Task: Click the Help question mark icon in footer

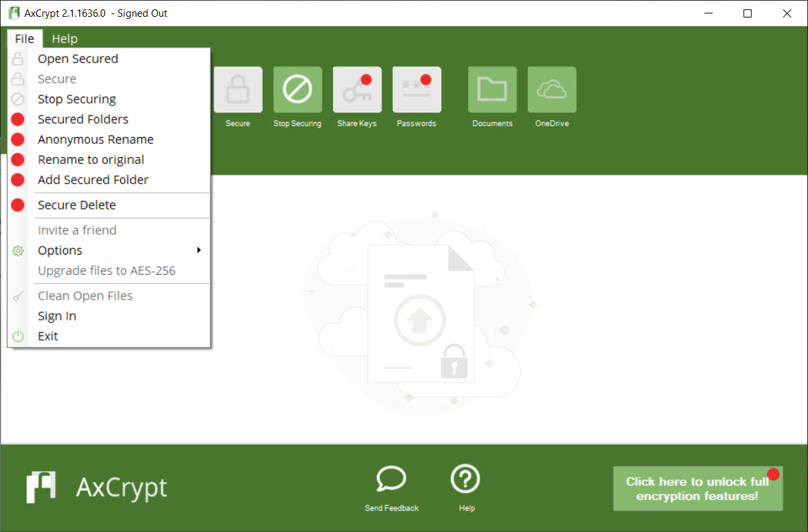Action: point(465,480)
